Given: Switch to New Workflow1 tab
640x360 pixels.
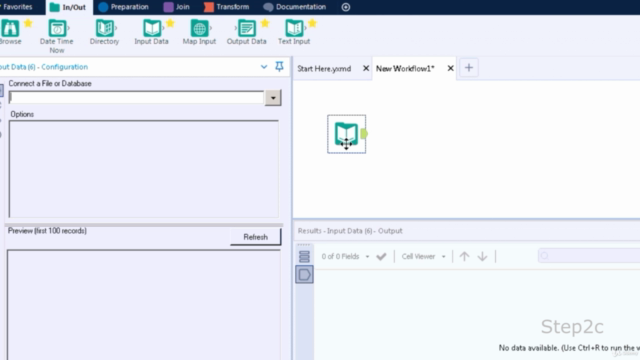Looking at the screenshot, I should [405, 69].
